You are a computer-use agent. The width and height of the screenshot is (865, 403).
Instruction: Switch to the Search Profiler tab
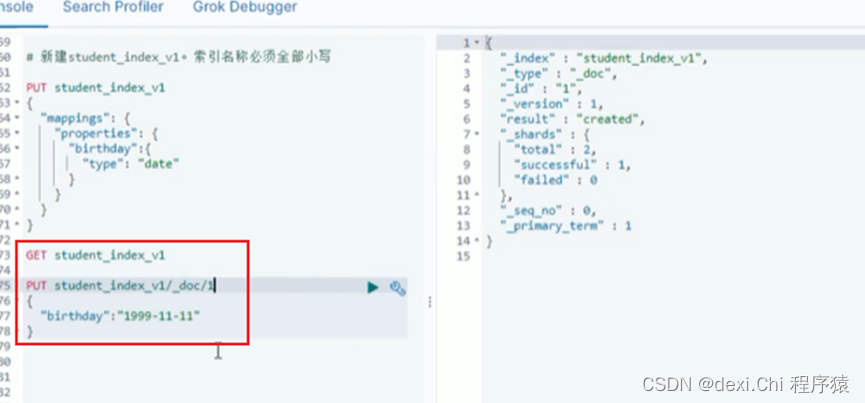pyautogui.click(x=113, y=7)
